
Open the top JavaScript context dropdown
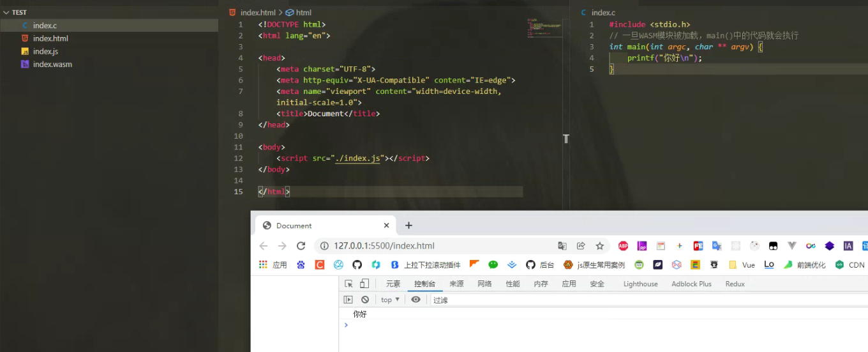click(x=390, y=300)
